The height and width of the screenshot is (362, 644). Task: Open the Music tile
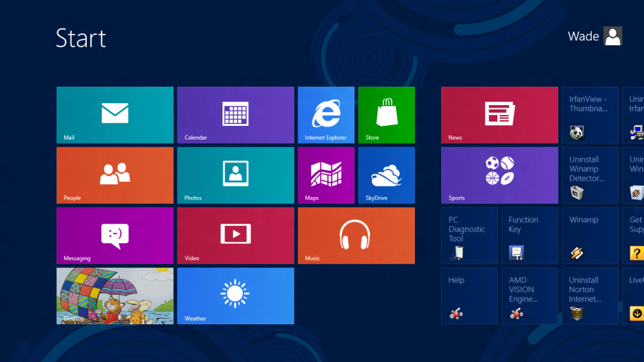click(356, 235)
